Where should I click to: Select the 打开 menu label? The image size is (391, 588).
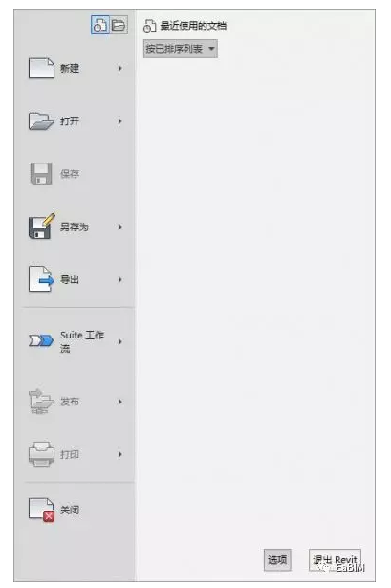[x=70, y=121]
